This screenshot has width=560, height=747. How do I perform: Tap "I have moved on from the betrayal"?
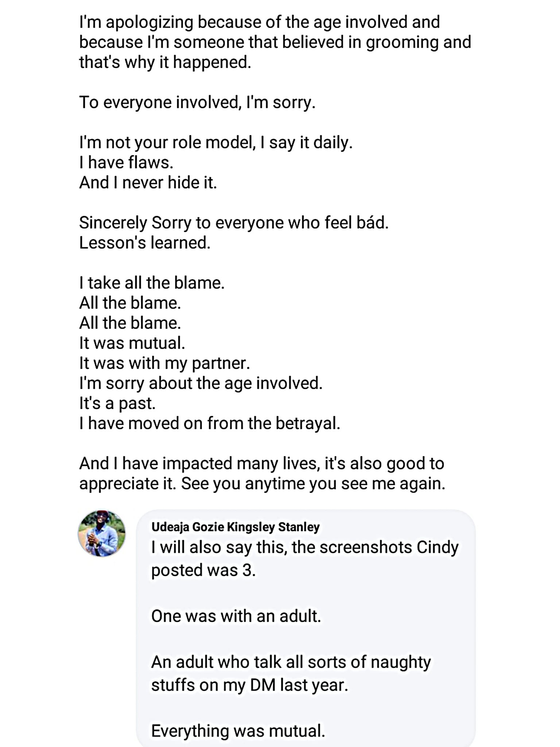[210, 423]
